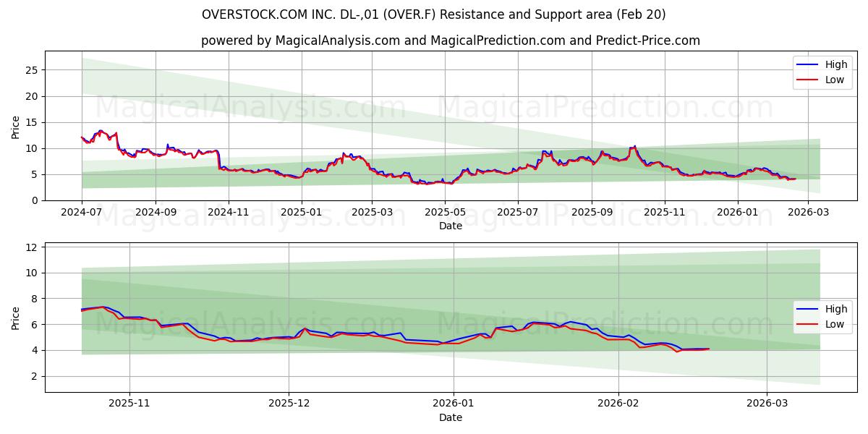Click the '2024-09' x-axis label in the upper chart
Screen dimensions: 868x434
pos(156,213)
